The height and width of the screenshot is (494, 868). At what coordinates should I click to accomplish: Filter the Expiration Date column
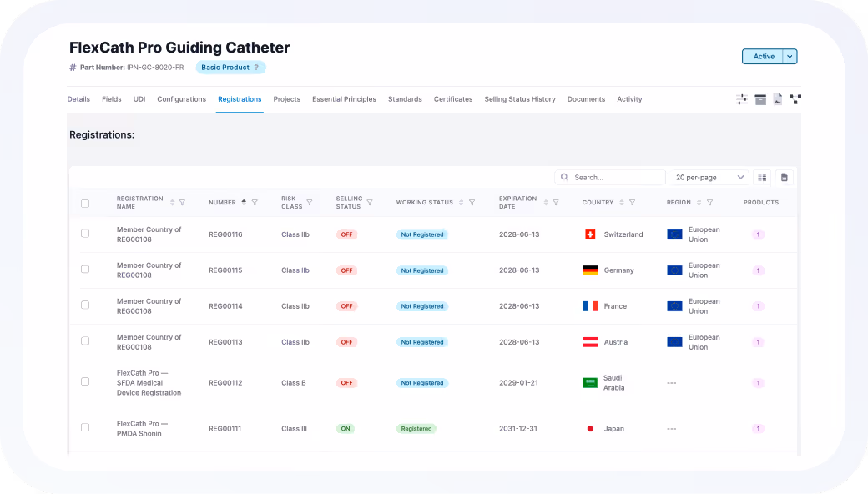click(556, 203)
